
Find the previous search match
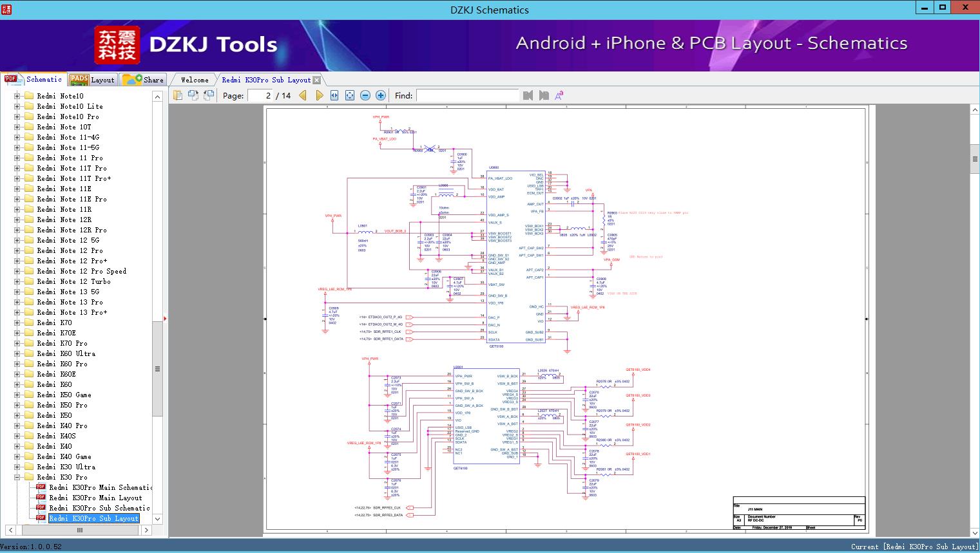tap(528, 95)
